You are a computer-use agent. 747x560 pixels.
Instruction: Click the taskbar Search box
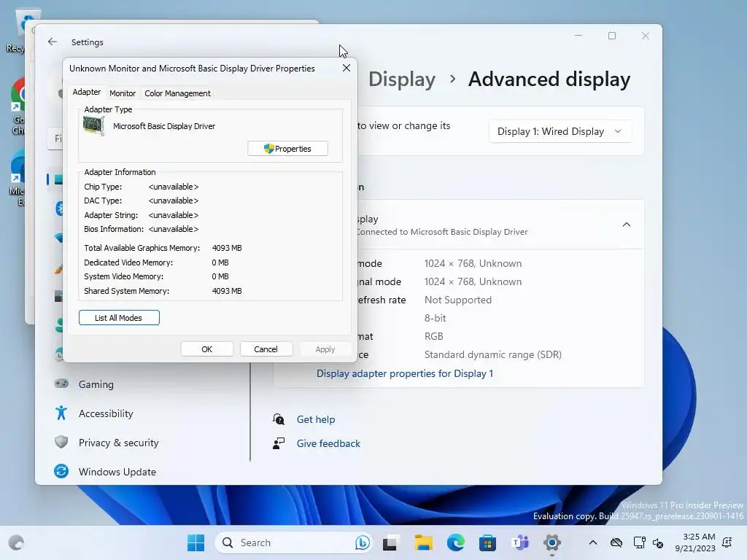click(x=293, y=542)
